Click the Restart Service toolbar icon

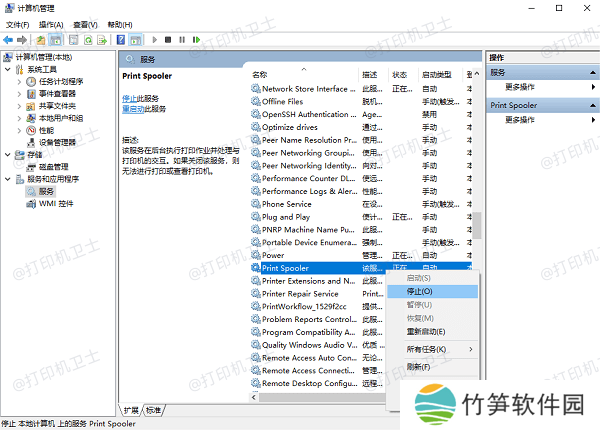click(197, 40)
